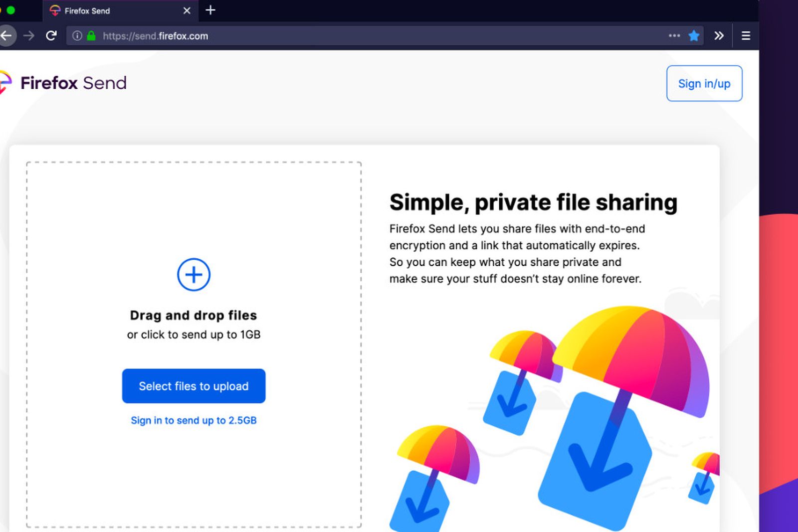Click the 'Simple, private file sharing' heading
The height and width of the screenshot is (532, 798).
click(533, 202)
